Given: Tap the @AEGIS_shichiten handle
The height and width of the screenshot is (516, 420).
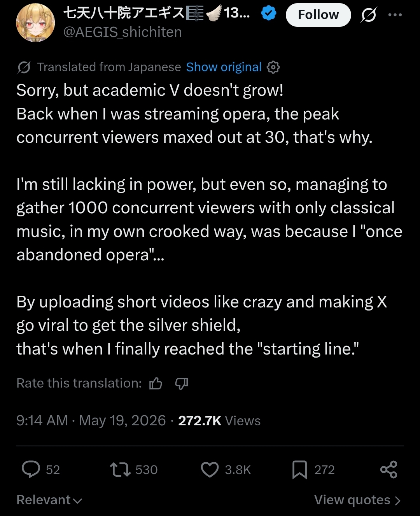Looking at the screenshot, I should (123, 32).
